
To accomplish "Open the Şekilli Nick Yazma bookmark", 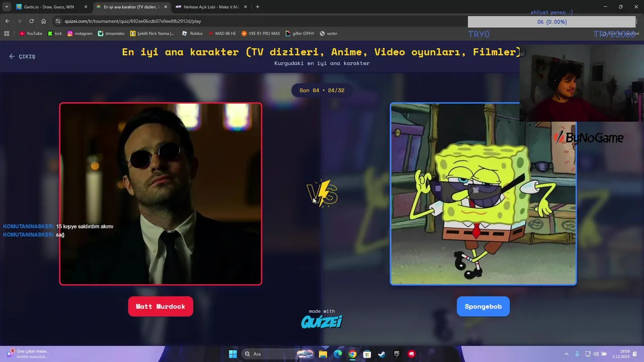I will point(152,33).
